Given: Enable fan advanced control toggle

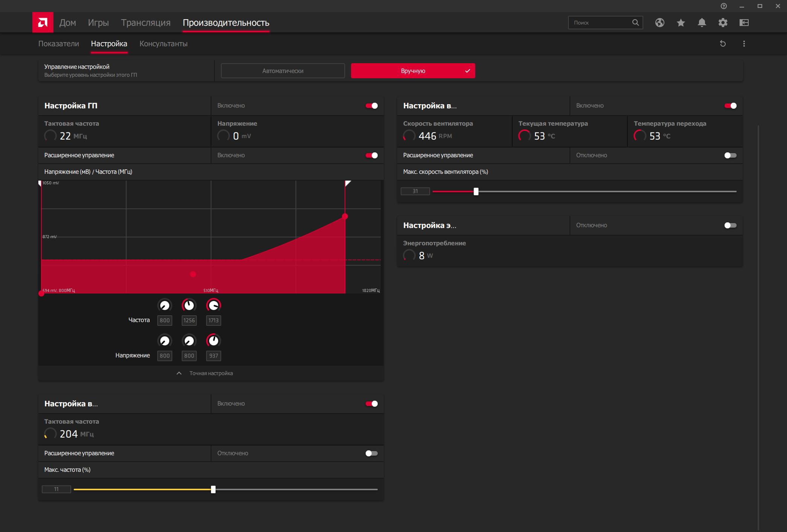Looking at the screenshot, I should (730, 155).
